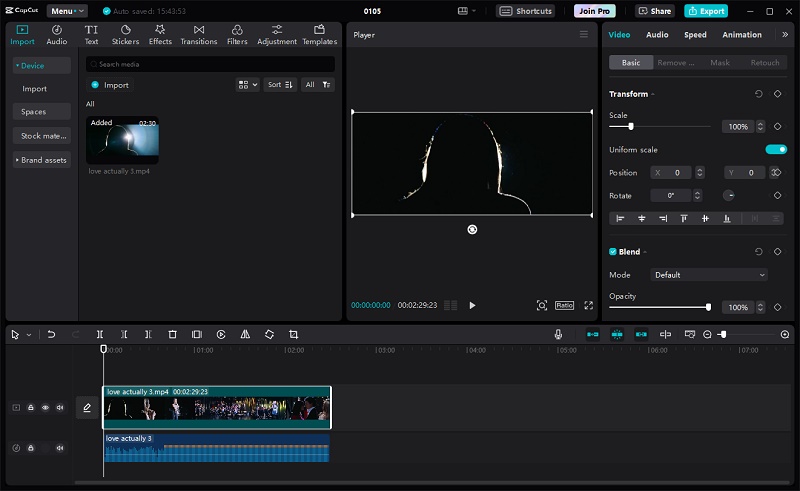Expand more inspector tabs chevron
The image size is (800, 491).
click(x=785, y=35)
